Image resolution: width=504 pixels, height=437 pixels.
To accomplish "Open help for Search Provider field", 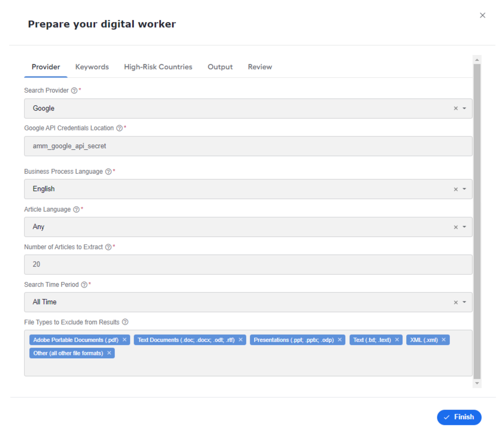I will point(74,90).
